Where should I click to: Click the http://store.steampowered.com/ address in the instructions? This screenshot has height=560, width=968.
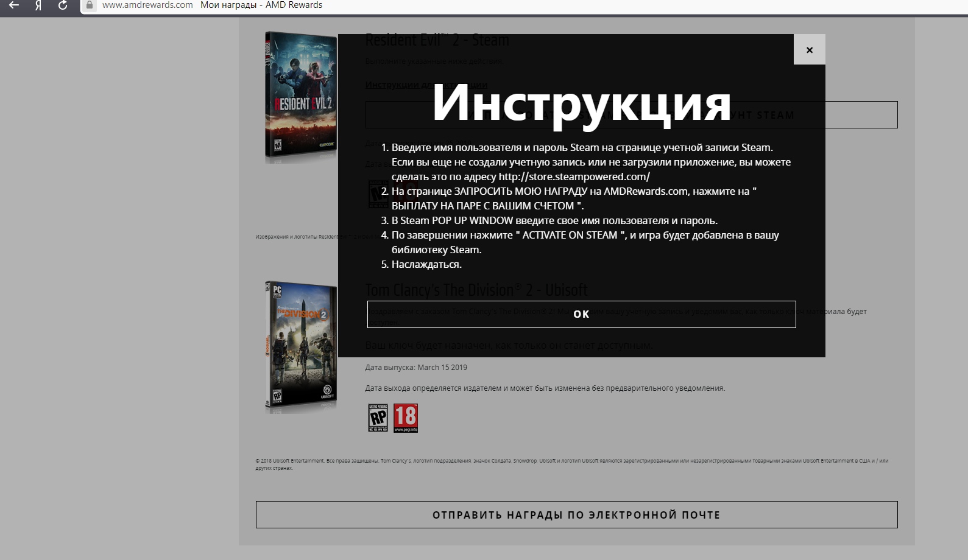tap(574, 177)
